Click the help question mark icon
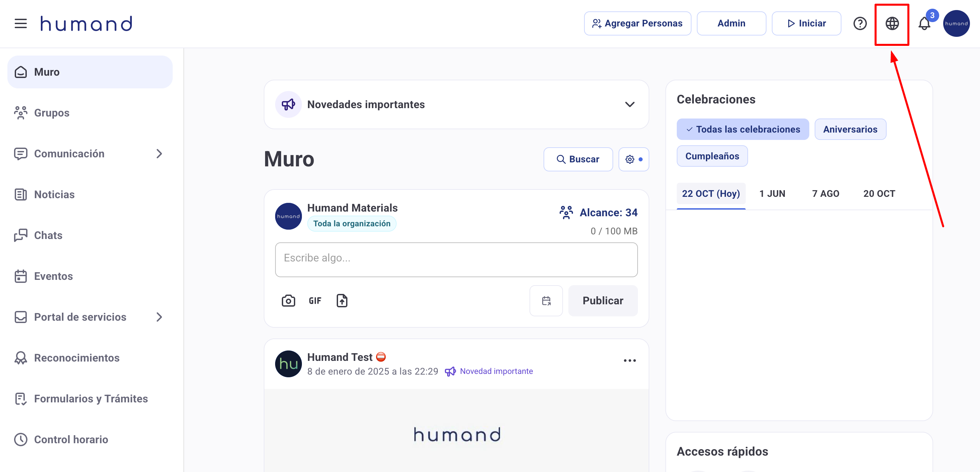 coord(860,23)
